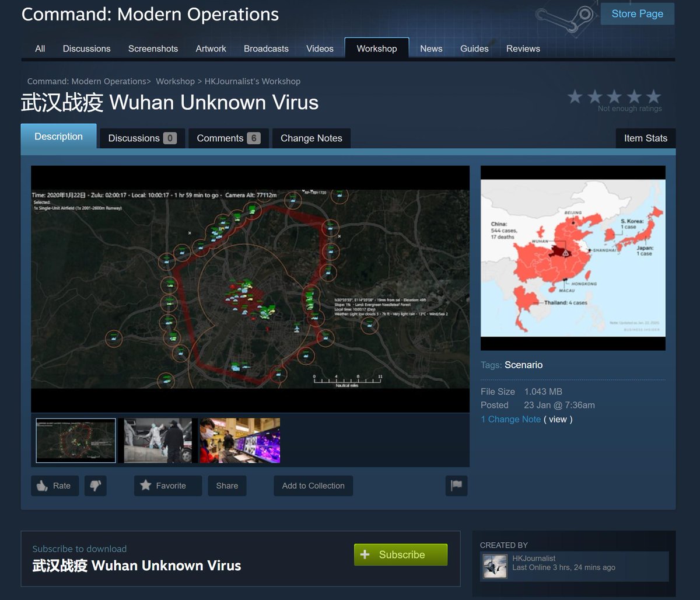Click the Share button
This screenshot has height=600, width=700.
coord(227,486)
